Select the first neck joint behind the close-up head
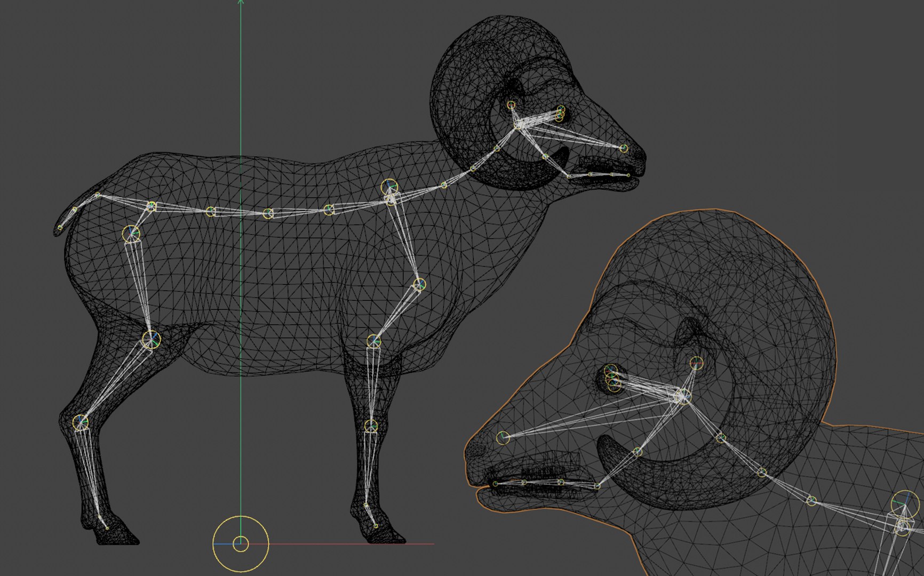Screen dimensions: 924x576 (x=721, y=438)
